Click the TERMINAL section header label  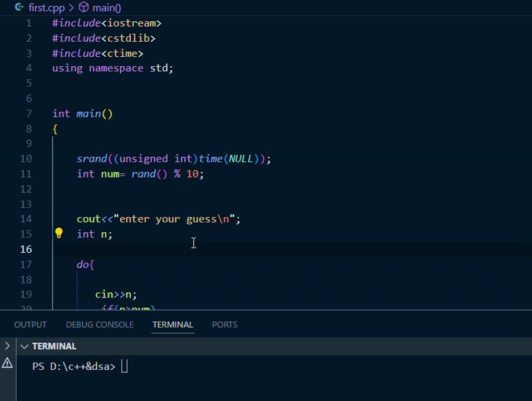coord(55,346)
